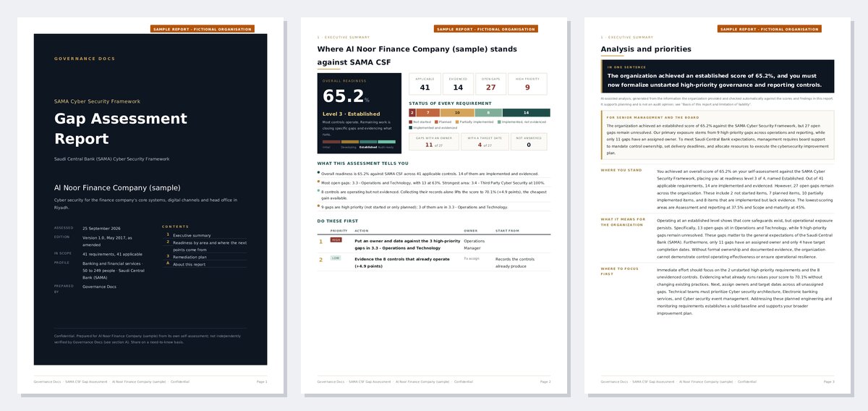The image size is (868, 411).
Task: Click the status bar segment showing 8
Action: (489, 113)
